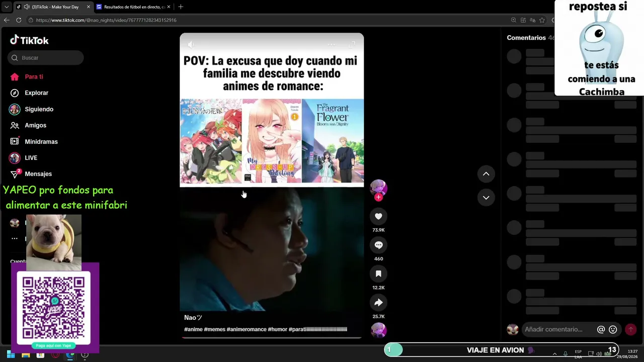Viewport: 644px width, 362px height.
Task: Close the Resultados de fútbol tab
Action: (x=169, y=7)
